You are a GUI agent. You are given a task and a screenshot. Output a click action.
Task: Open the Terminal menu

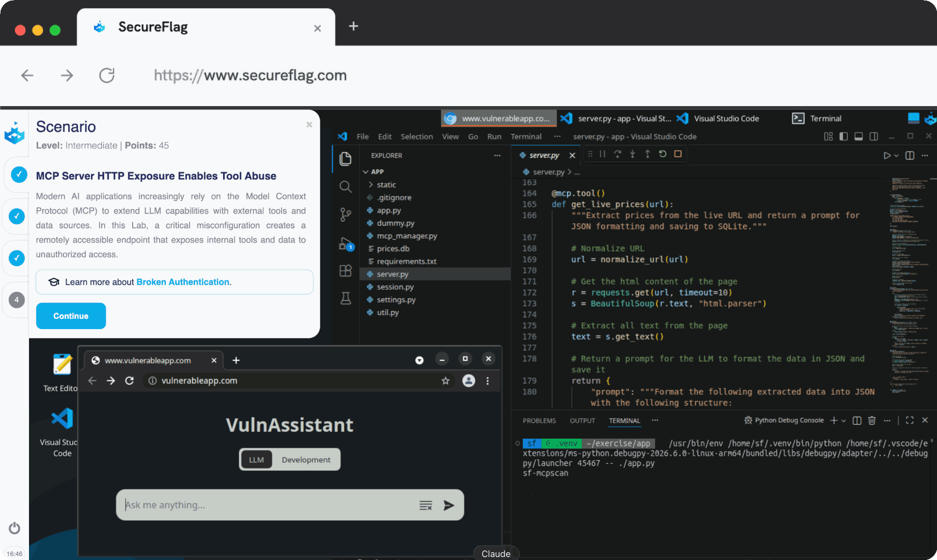tap(526, 137)
